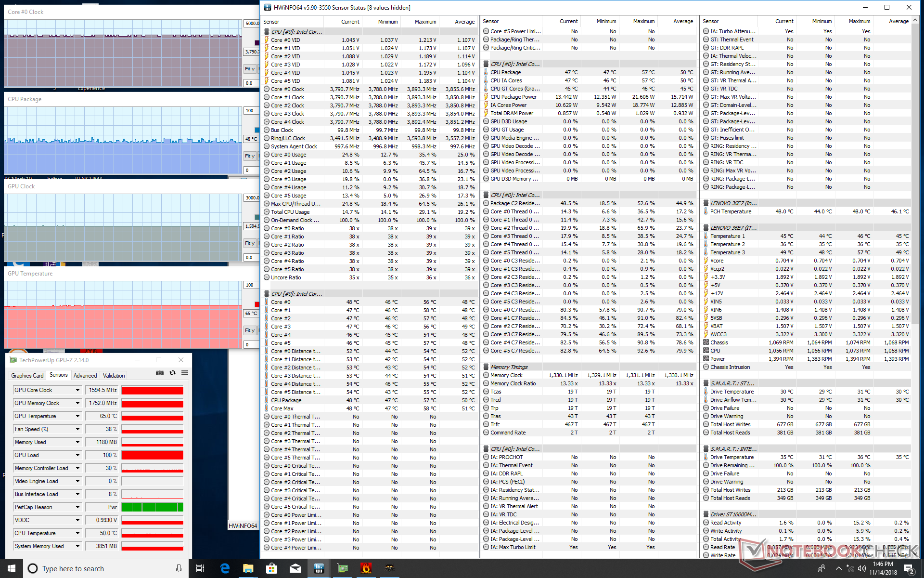Open the PerfCap Reason dropdown

[x=77, y=507]
